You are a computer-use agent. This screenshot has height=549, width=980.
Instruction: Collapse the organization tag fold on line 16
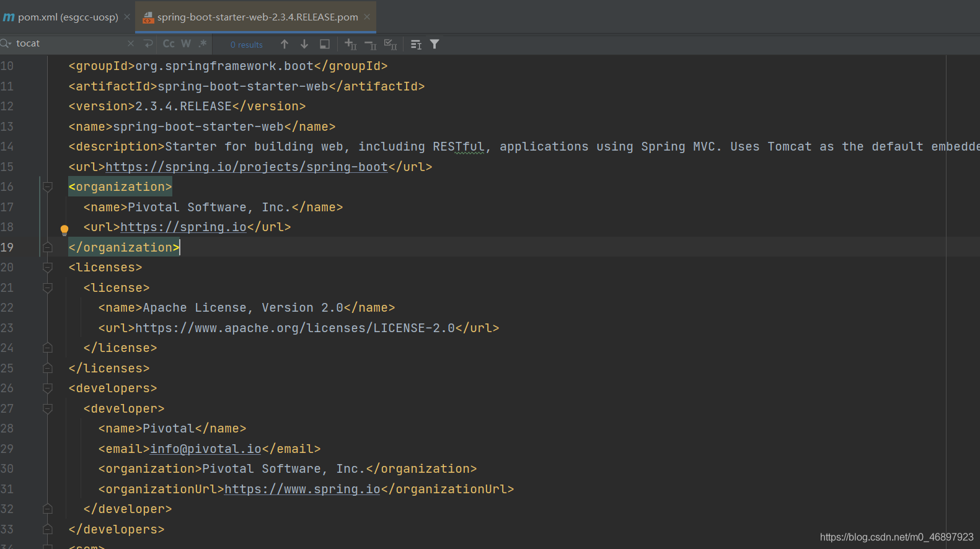tap(48, 187)
